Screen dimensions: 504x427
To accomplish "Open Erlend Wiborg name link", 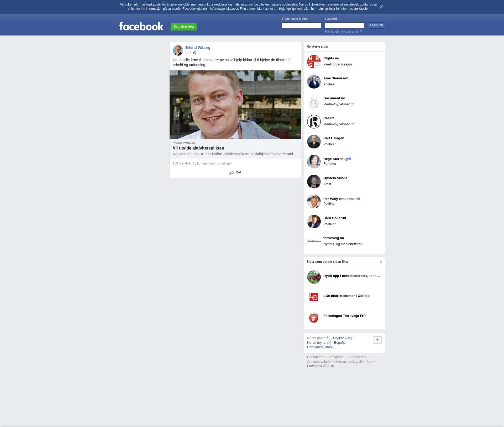I will click(198, 48).
